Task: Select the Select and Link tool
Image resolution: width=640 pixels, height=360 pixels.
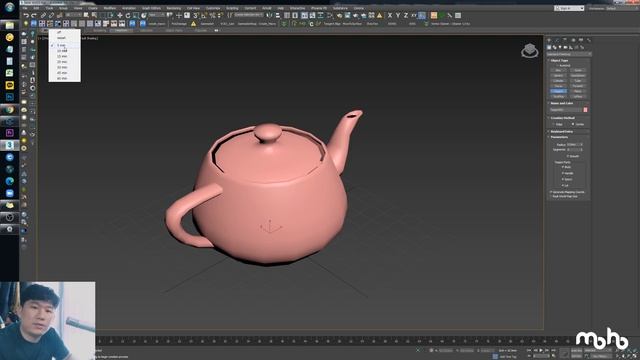Action: pos(43,16)
